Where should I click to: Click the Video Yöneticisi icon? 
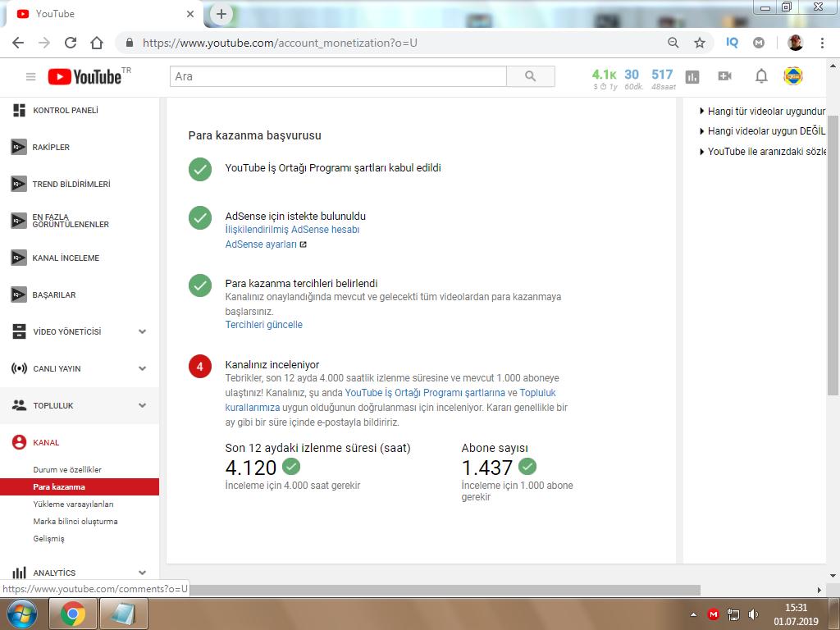(19, 331)
